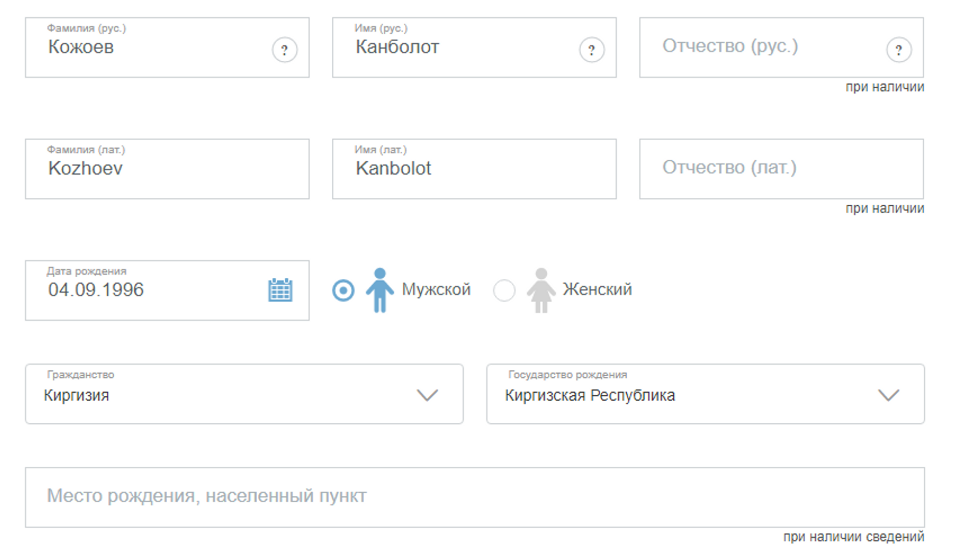Click the Имя (лат.) field with Kanbolot
Viewport: 980px width, 557px height.
(473, 170)
